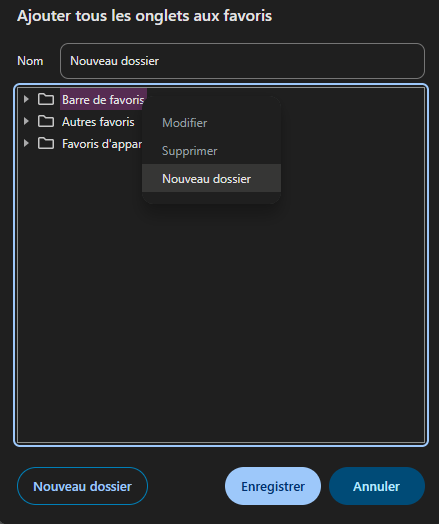Viewport: 439px width, 524px height.
Task: Focus the Nom text field
Action: (242, 61)
